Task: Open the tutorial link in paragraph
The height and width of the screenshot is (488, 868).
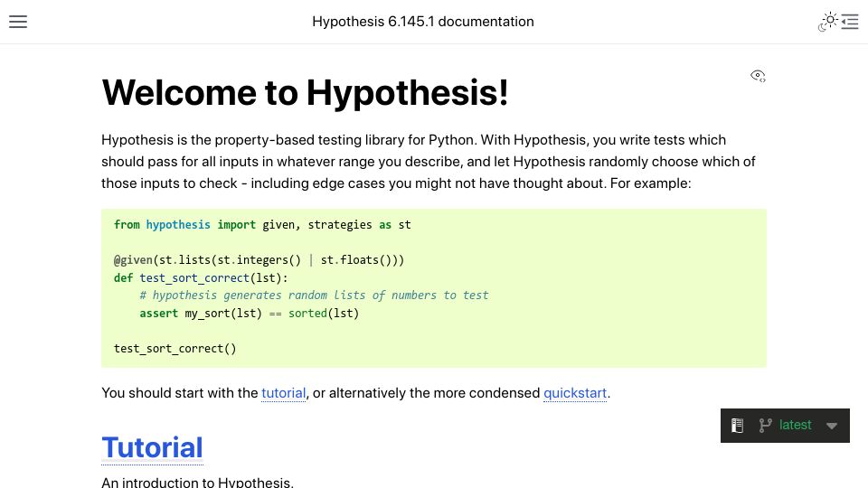Action: click(283, 393)
